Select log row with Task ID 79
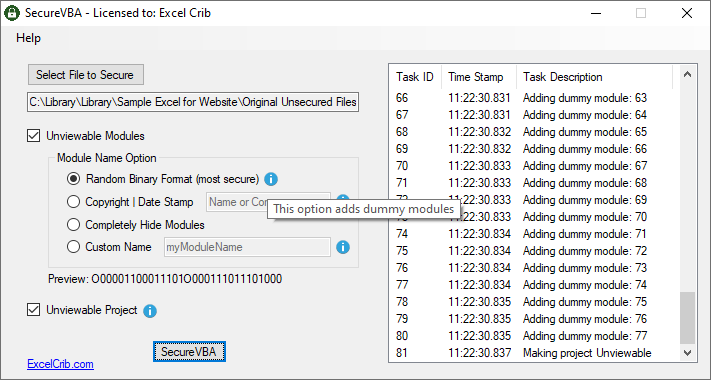The height and width of the screenshot is (380, 711). tap(535, 319)
